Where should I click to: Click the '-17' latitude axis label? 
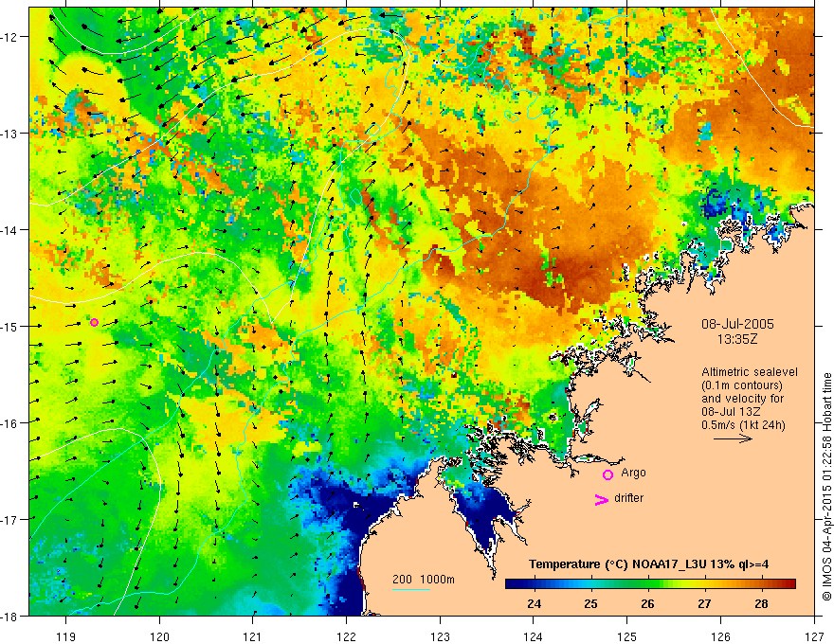tap(10, 519)
